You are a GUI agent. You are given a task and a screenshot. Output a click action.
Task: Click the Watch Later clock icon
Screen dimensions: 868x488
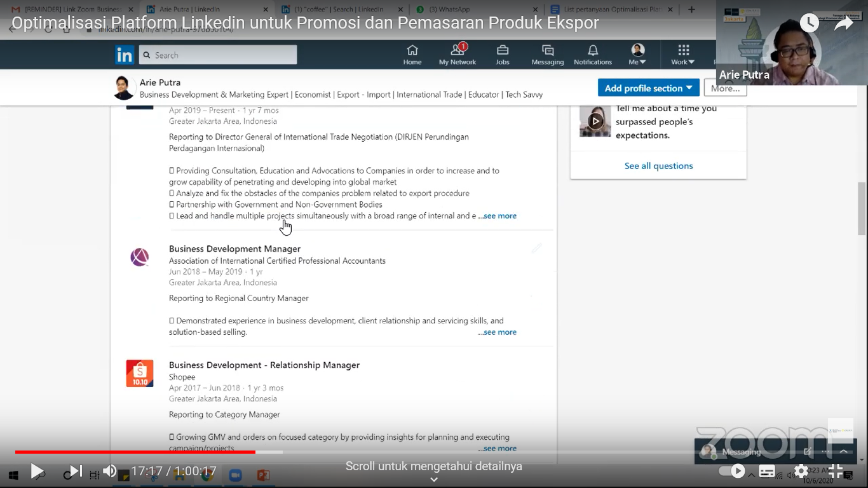(809, 23)
